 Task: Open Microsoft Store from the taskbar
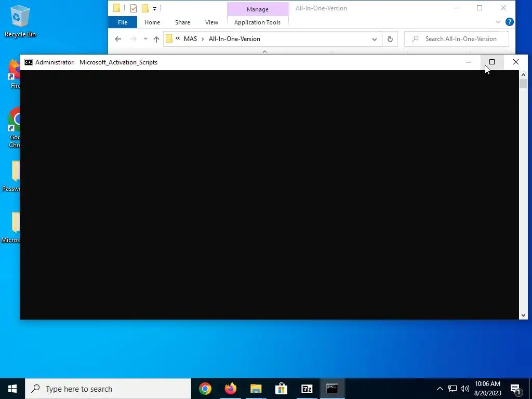(281, 389)
